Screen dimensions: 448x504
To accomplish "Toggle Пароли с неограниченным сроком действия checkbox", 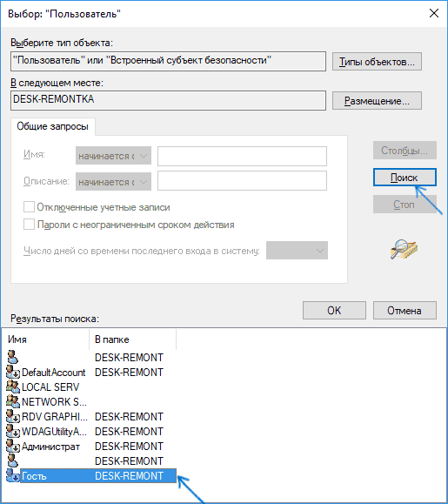I will point(29,225).
